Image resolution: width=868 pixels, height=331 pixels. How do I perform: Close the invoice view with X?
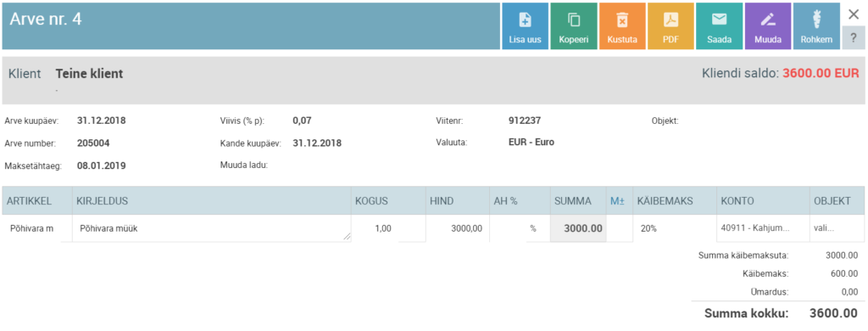click(854, 15)
